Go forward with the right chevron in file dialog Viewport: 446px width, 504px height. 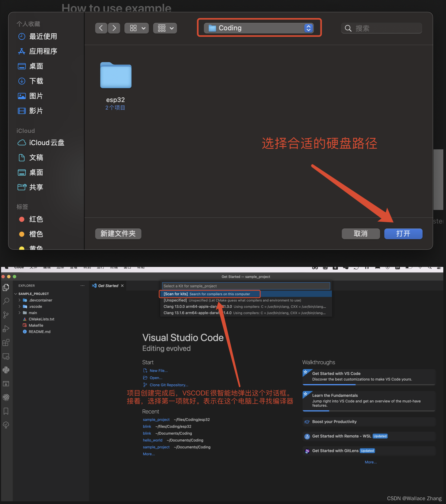[x=114, y=28]
